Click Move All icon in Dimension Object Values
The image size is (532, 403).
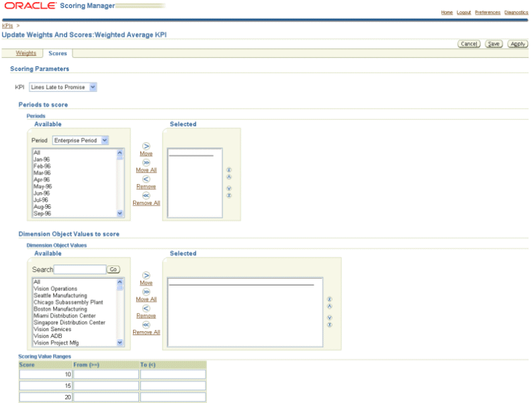click(146, 292)
